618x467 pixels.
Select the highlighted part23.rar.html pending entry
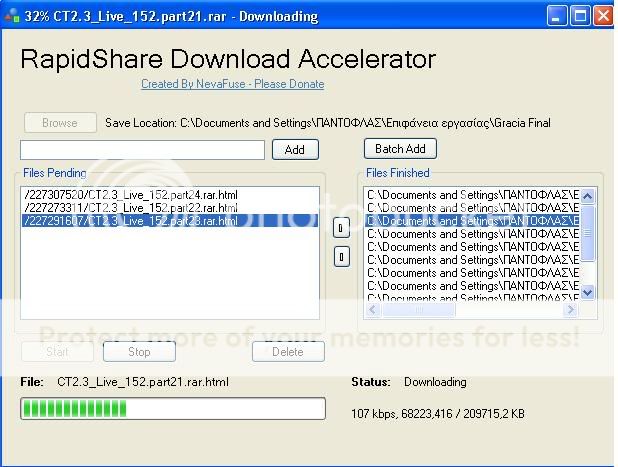(x=130, y=221)
